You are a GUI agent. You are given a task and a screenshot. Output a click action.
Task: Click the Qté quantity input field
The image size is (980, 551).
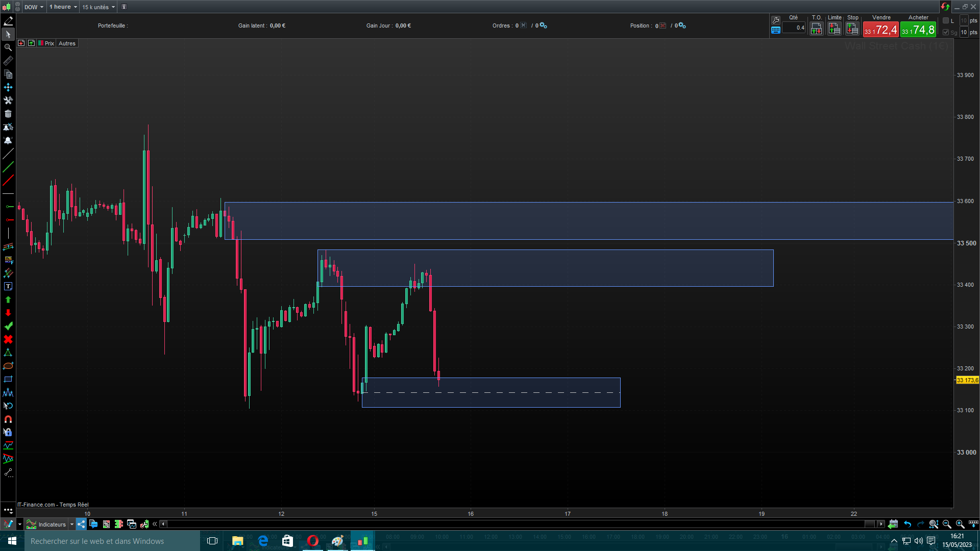click(x=794, y=28)
